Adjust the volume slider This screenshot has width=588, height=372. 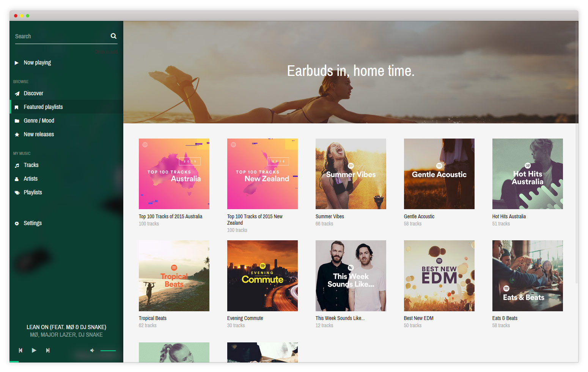[108, 350]
